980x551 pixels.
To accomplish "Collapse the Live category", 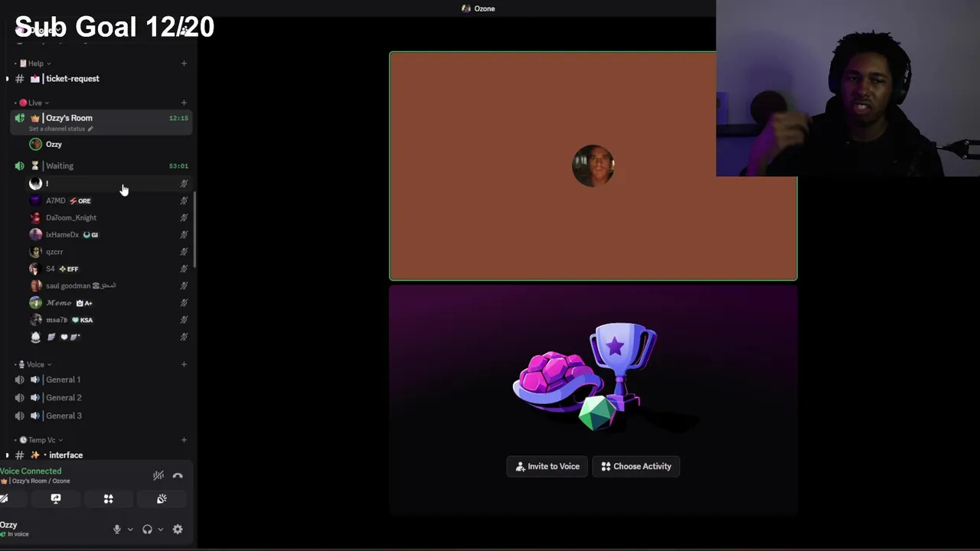I will click(32, 103).
